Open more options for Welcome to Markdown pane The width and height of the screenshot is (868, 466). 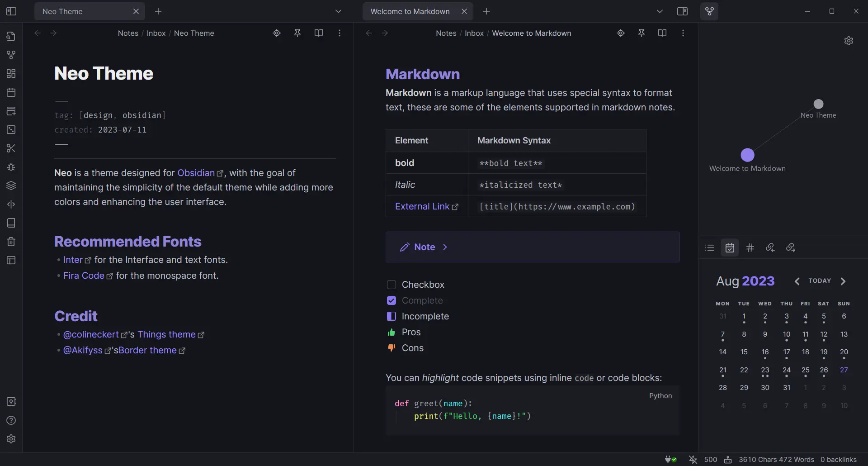683,33
